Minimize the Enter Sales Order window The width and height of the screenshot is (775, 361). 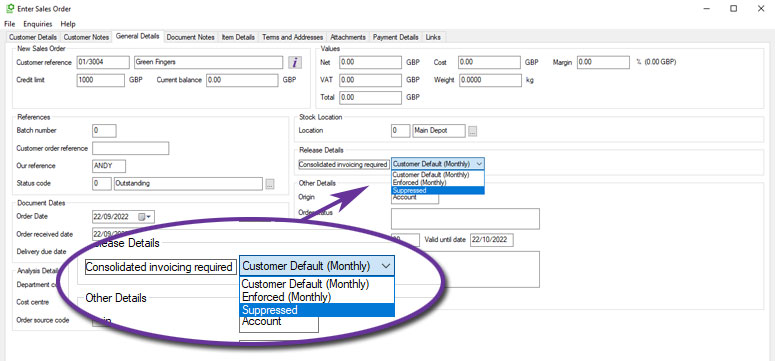[707, 8]
